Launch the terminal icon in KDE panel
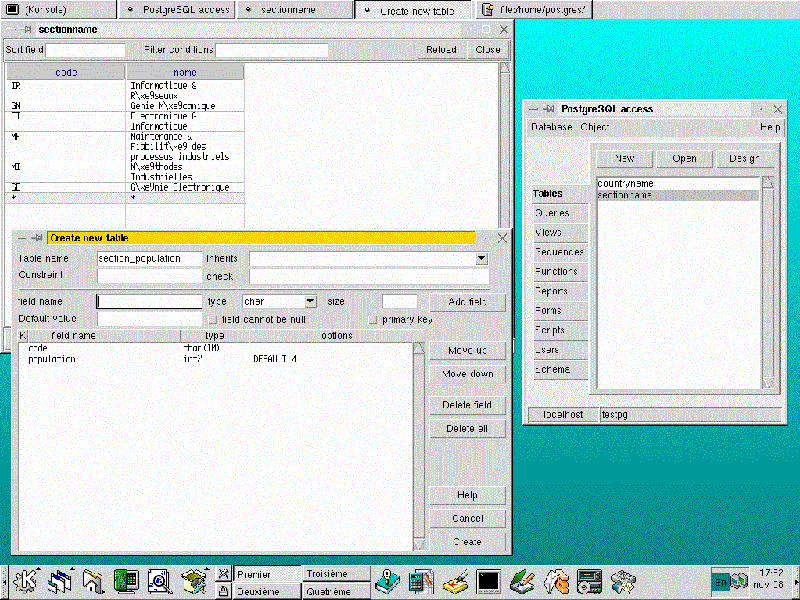This screenshot has height=600, width=800. [487, 580]
